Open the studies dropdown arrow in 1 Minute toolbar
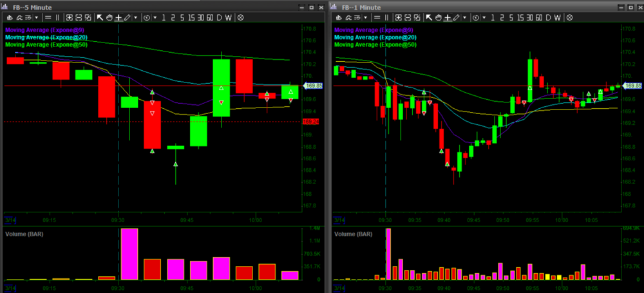Screen dimensions: 644x293 tap(365, 17)
